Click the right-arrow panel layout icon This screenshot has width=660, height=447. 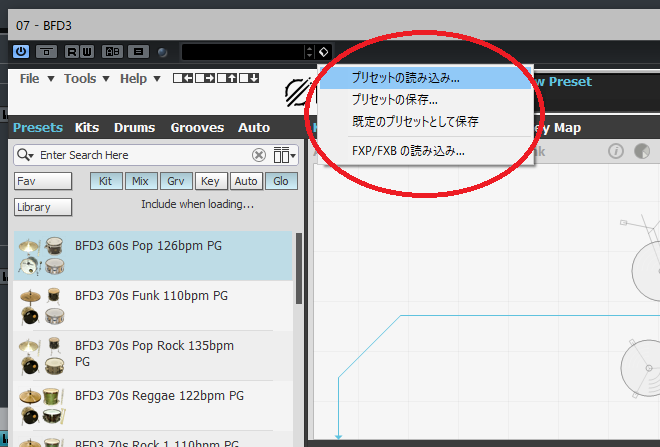tap(205, 78)
